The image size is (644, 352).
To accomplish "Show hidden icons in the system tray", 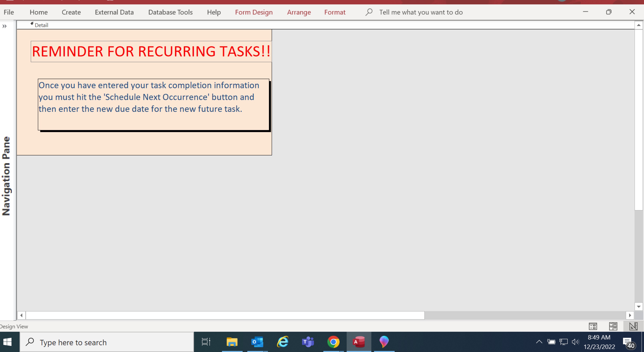I will [539, 342].
